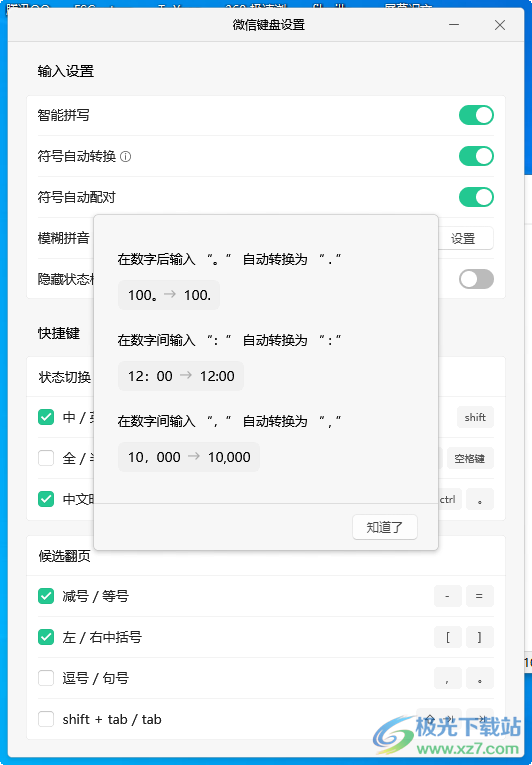Viewport: 532px width, 765px height.
Task: Click the period key badge next to ctrl
Action: [480, 499]
